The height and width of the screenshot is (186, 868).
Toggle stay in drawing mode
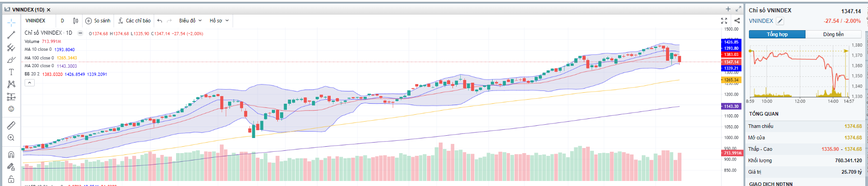click(x=11, y=167)
